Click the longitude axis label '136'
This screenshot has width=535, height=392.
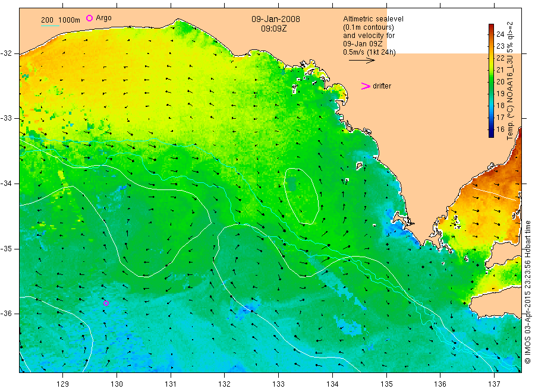click(440, 384)
